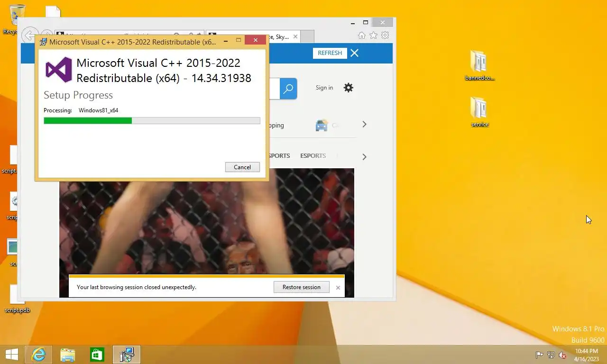Image resolution: width=607 pixels, height=364 pixels.
Task: Open Internet Explorer favorites star
Action: pyautogui.click(x=373, y=36)
